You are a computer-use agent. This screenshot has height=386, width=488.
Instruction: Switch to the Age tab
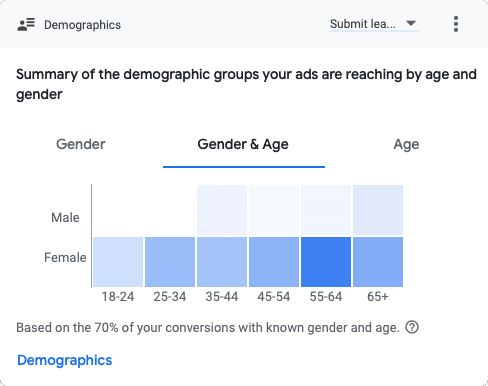[x=406, y=145]
